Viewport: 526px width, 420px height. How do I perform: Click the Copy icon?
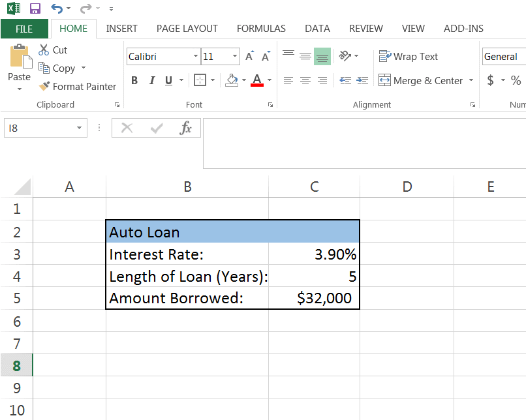tap(44, 68)
